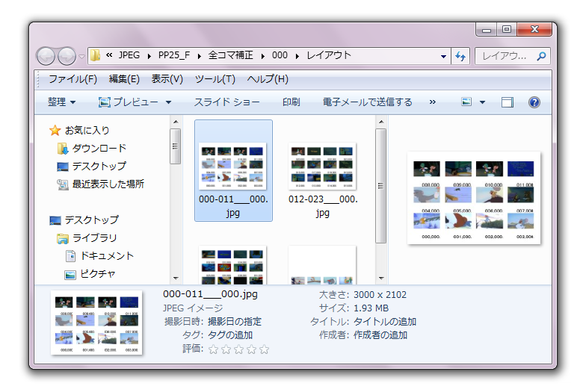The image size is (583, 392).
Task: Open ダウンロード in favorites
Action: pyautogui.click(x=92, y=149)
